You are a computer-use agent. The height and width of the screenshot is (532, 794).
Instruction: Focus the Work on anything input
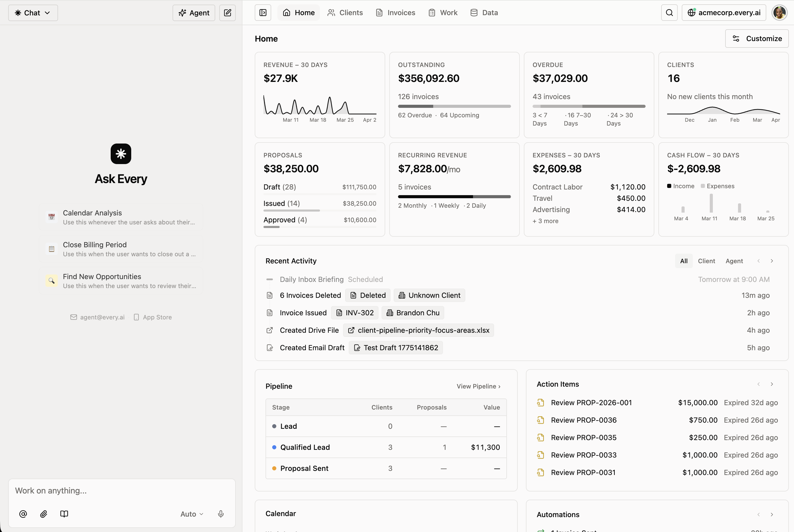click(121, 491)
